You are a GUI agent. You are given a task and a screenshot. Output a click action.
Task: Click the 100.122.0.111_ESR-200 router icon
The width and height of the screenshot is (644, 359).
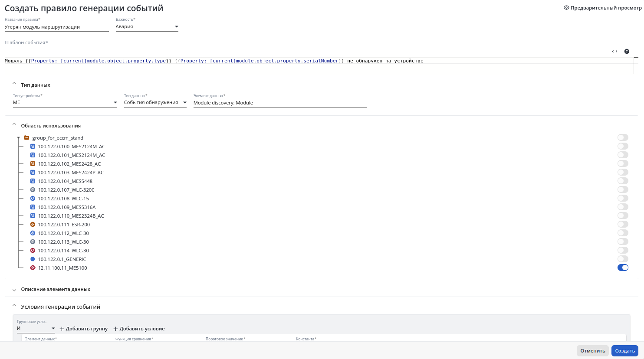pos(33,224)
